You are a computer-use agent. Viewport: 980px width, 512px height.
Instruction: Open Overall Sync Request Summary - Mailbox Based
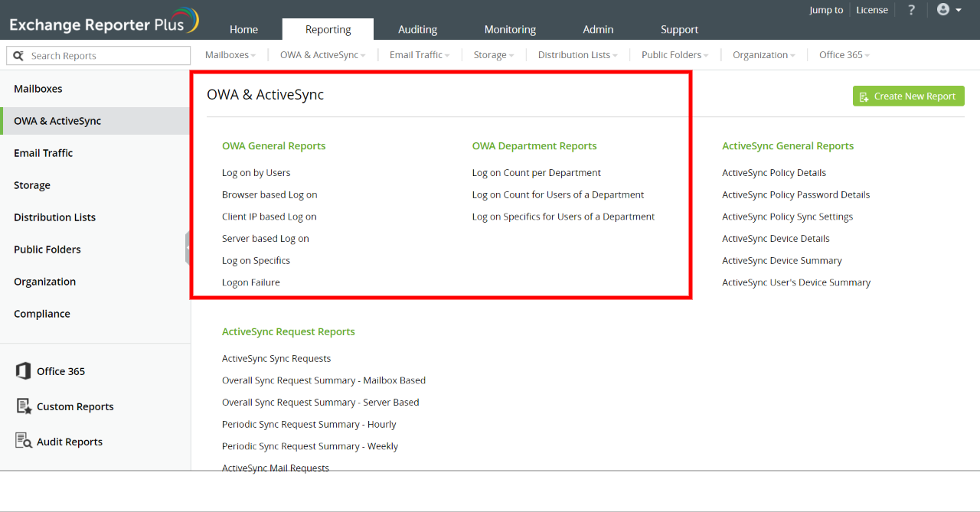pyautogui.click(x=324, y=380)
